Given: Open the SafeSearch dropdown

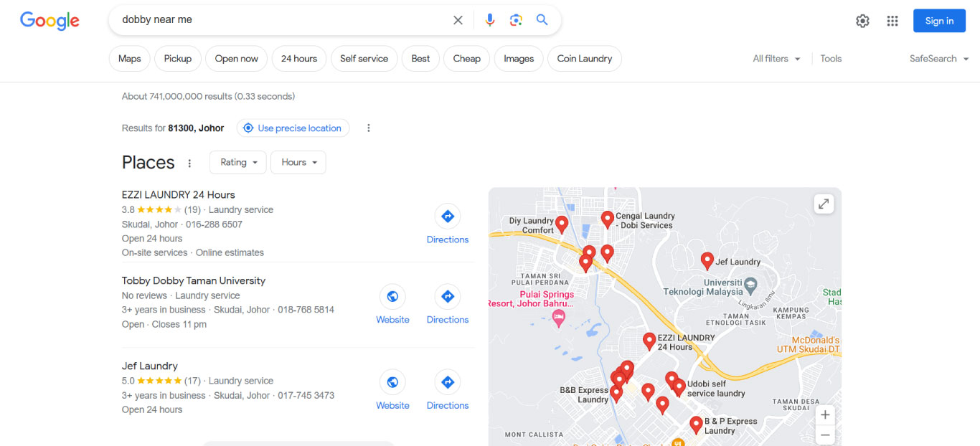Looking at the screenshot, I should point(939,59).
